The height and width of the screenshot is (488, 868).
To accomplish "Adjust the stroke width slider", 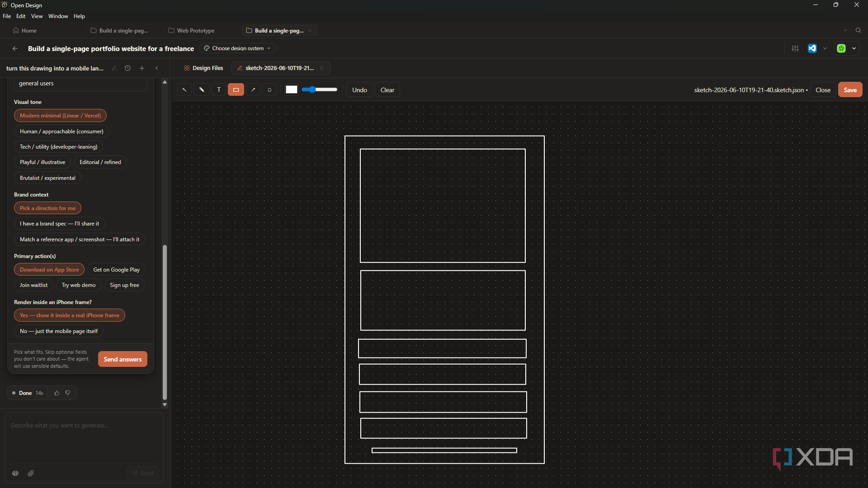I will coord(320,89).
